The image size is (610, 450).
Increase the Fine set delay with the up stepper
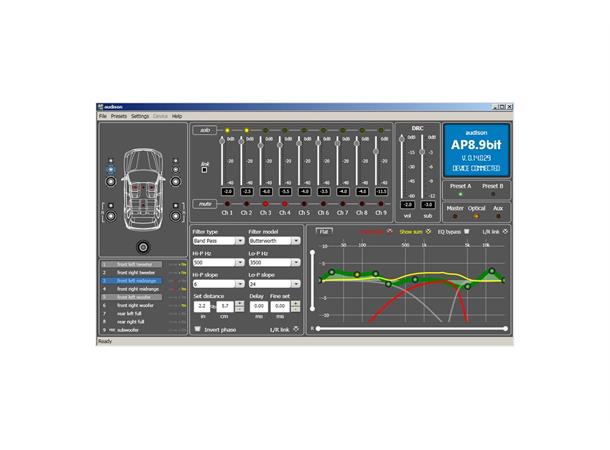click(295, 303)
